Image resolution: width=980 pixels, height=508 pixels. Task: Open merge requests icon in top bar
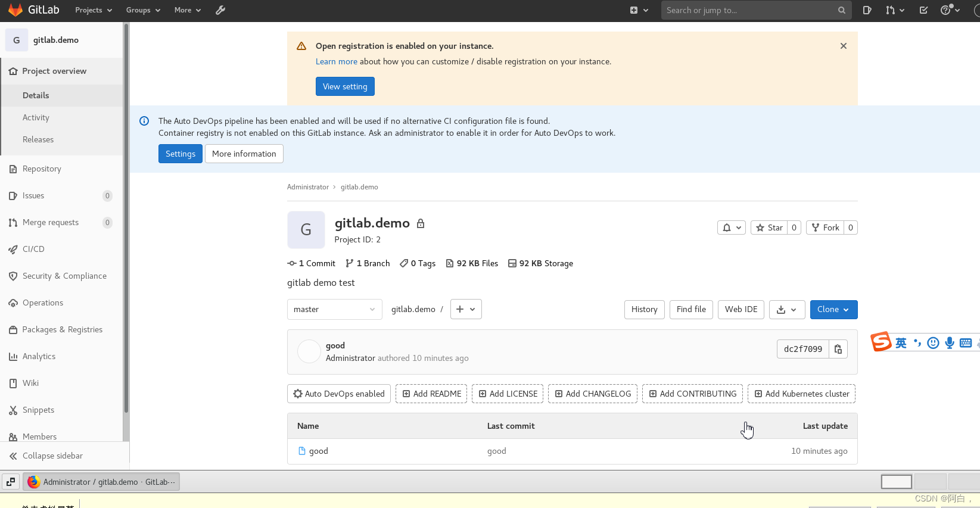[x=894, y=10]
